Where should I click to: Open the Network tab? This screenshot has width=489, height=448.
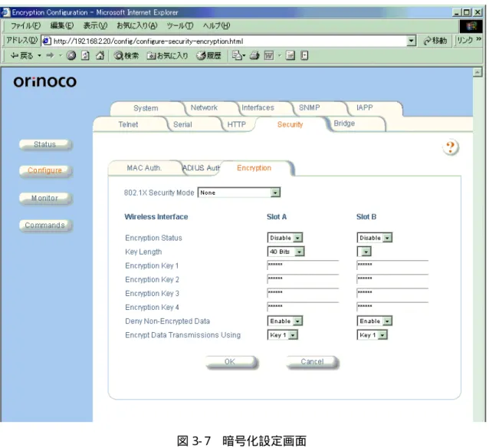[204, 107]
